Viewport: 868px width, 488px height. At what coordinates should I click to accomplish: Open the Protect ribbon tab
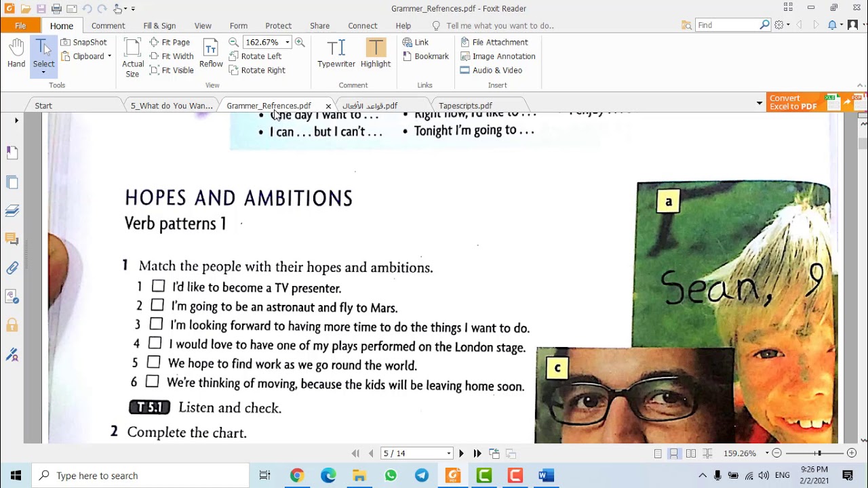click(278, 26)
